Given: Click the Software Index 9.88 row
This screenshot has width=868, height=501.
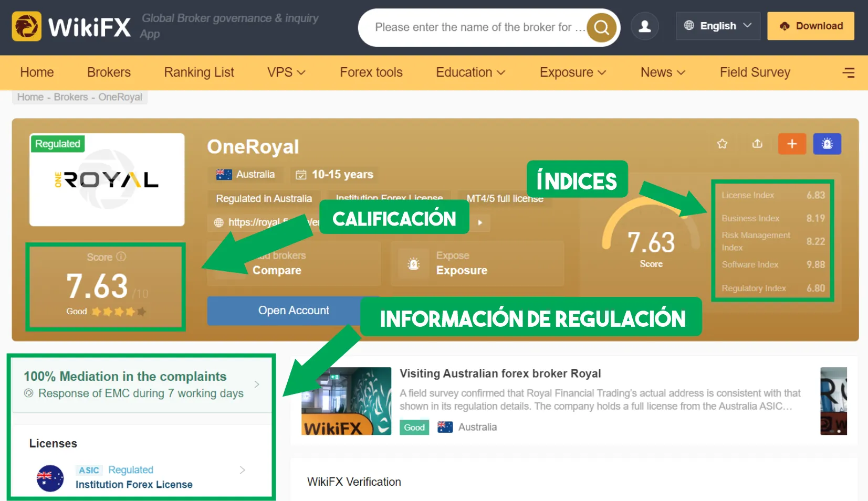Looking at the screenshot, I should pyautogui.click(x=773, y=264).
